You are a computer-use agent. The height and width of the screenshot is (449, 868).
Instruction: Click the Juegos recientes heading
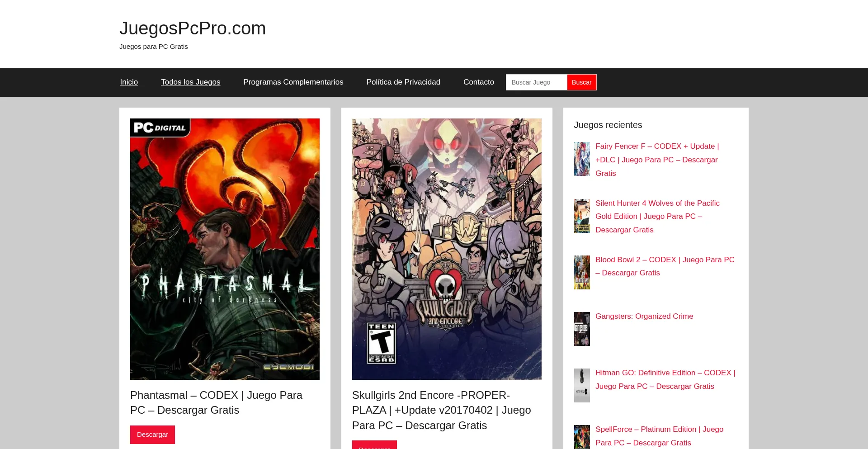608,125
